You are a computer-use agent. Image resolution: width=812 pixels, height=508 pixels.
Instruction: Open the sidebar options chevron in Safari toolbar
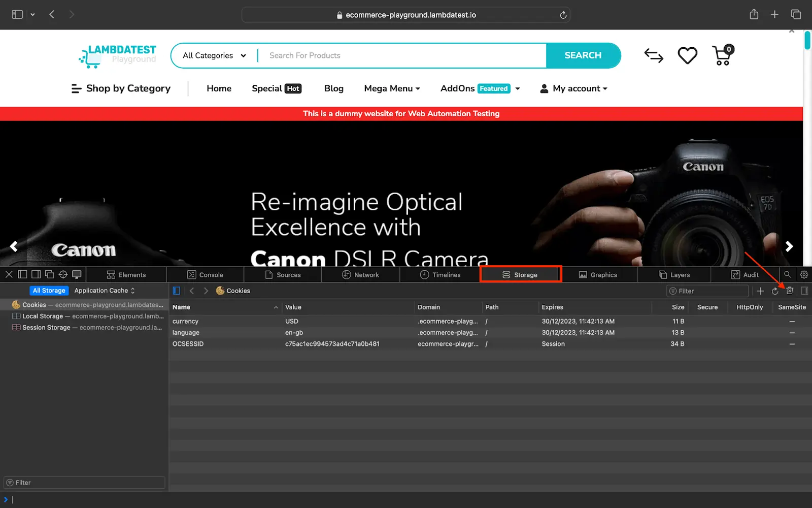[x=32, y=15]
